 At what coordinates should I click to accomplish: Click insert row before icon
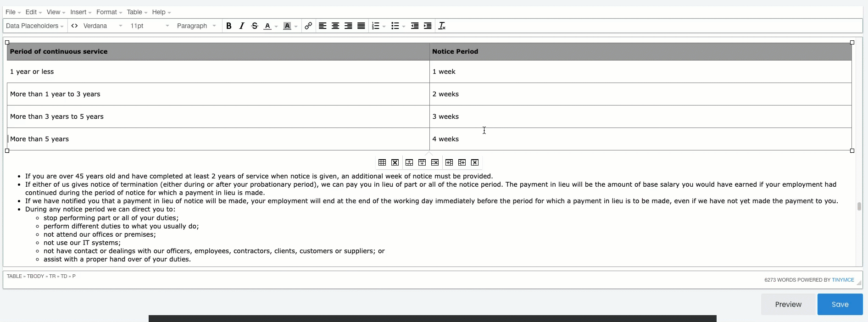(409, 162)
